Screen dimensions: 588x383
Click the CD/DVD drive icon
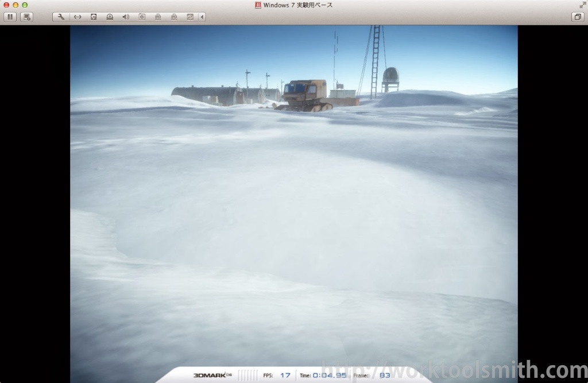click(110, 17)
